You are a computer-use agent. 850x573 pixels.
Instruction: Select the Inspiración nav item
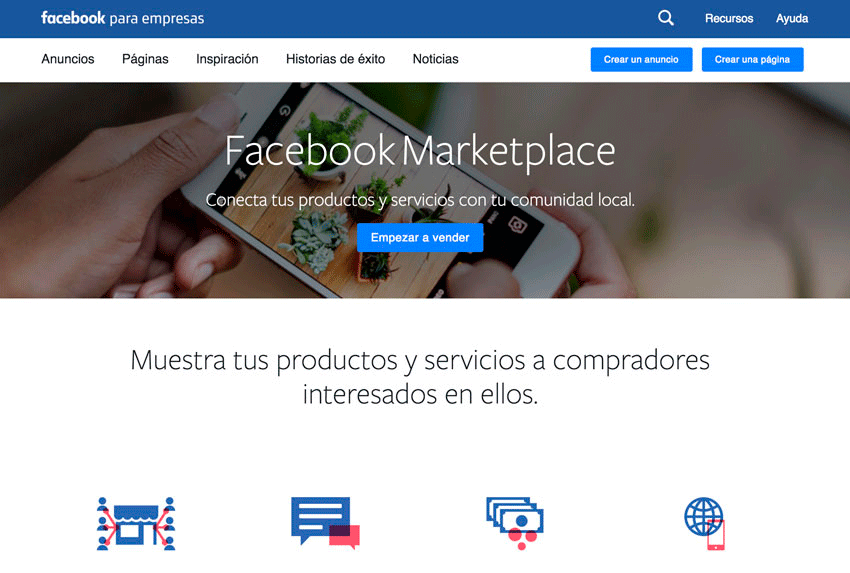227,59
